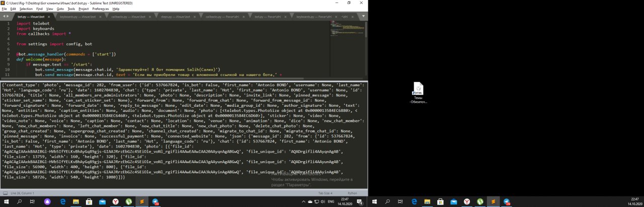
Task: Open the Python syntax selector in status bar
Action: (x=351, y=193)
